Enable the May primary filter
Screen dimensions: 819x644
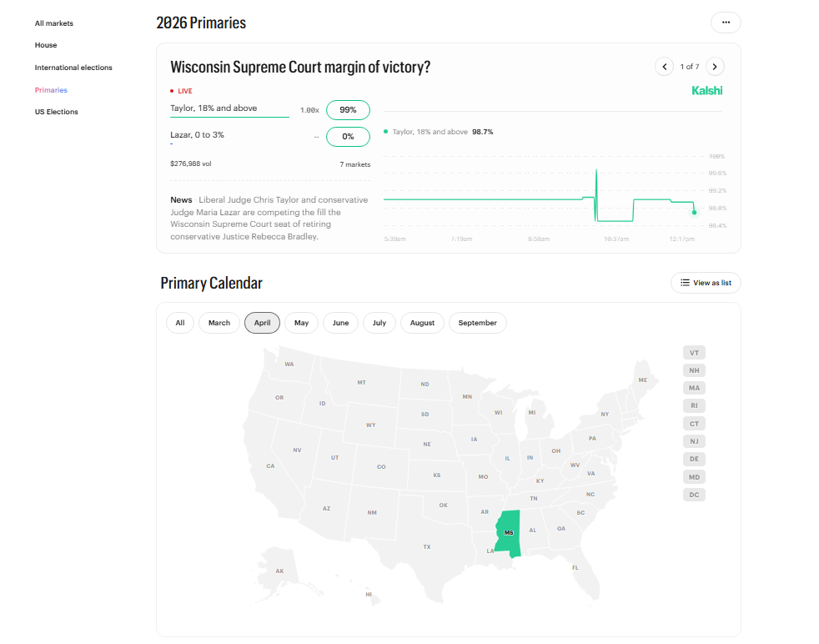tap(301, 323)
